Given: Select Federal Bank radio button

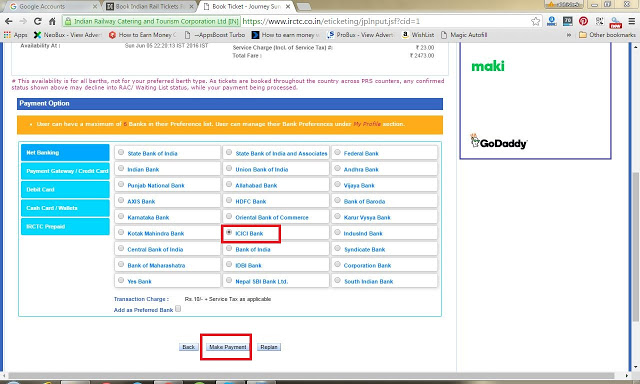Looking at the screenshot, I should [337, 152].
